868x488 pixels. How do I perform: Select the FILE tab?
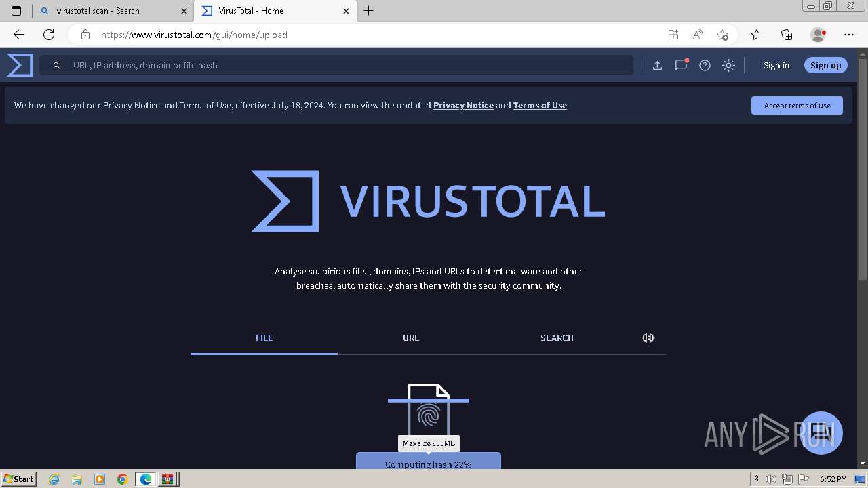(264, 338)
